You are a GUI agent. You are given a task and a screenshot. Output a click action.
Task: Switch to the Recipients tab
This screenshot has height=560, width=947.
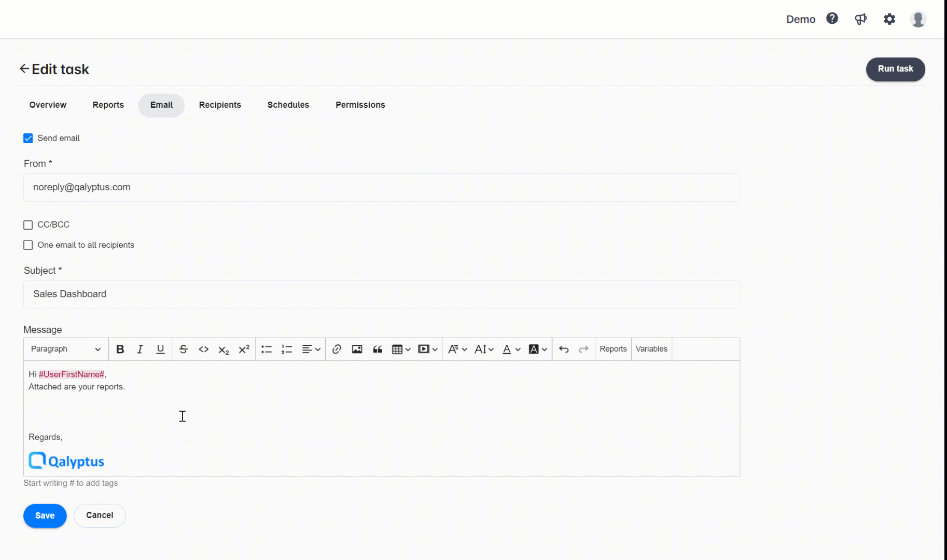220,105
